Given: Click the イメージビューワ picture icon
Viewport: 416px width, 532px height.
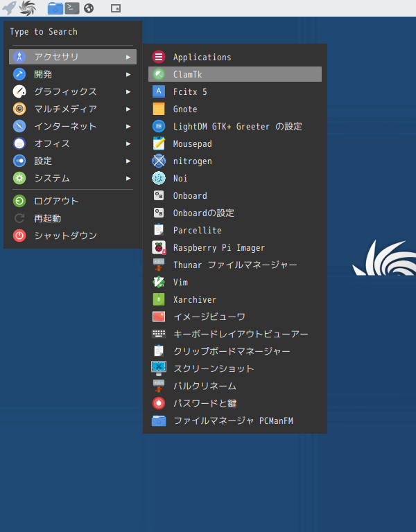Looking at the screenshot, I should 159,317.
